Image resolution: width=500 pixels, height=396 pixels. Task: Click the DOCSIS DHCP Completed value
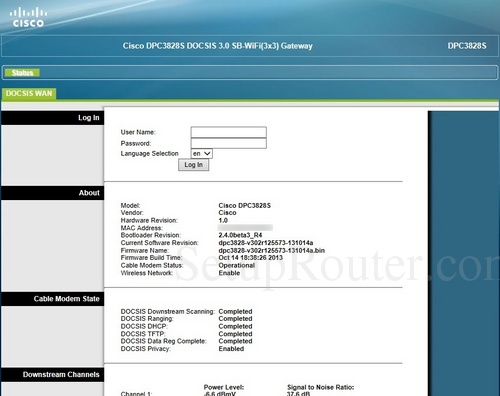click(x=235, y=326)
